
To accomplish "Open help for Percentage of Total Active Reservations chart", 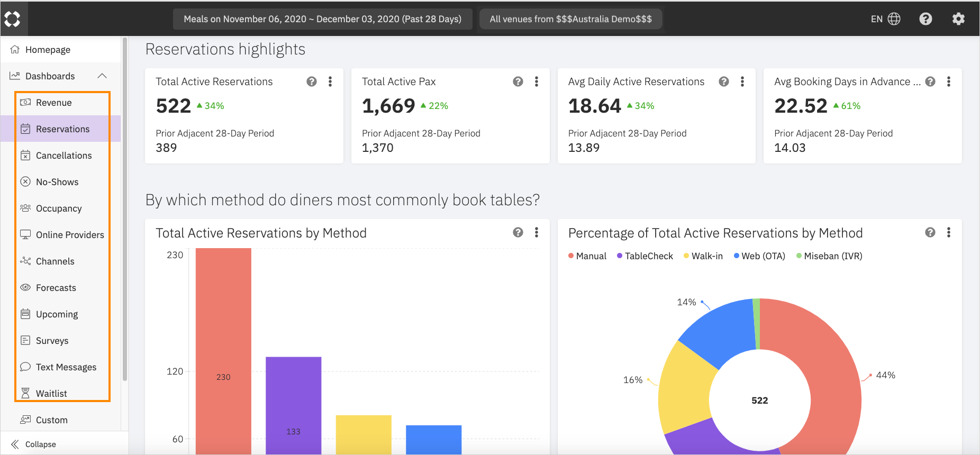I will coord(930,232).
